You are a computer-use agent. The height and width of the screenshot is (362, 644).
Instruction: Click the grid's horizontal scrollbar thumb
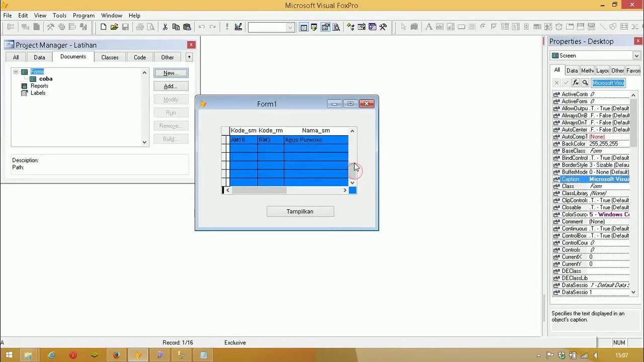click(259, 190)
